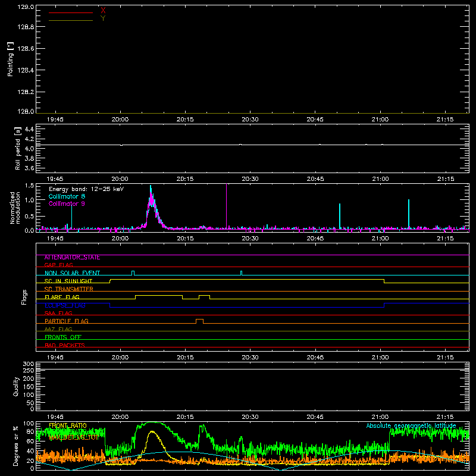The image size is (476, 476).
Task: Click the ATTENUATOR_STATE flag label
Action: tap(72, 258)
